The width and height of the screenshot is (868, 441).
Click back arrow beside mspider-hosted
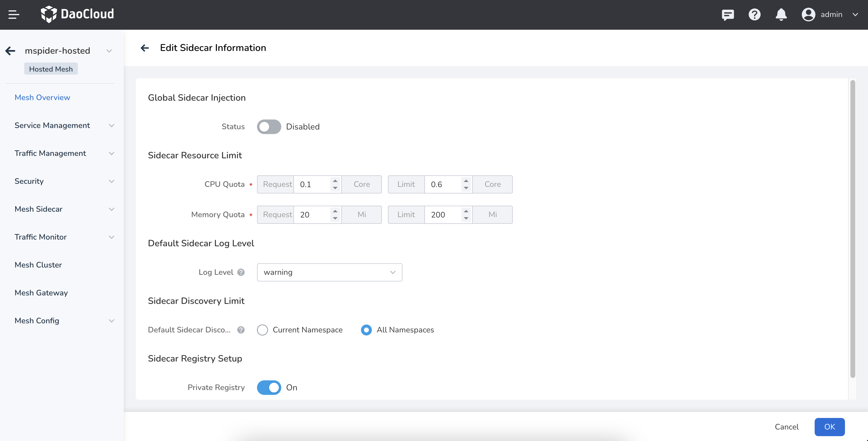[x=10, y=51]
